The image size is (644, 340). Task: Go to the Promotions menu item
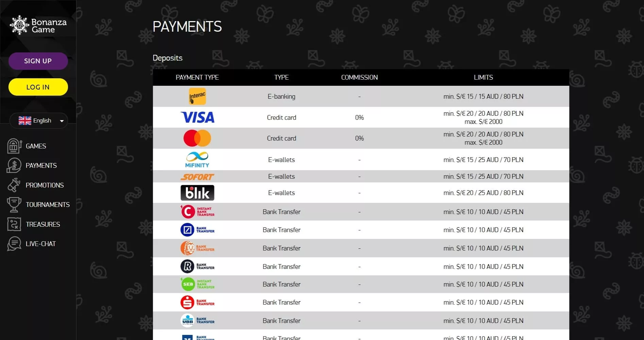[x=45, y=185]
